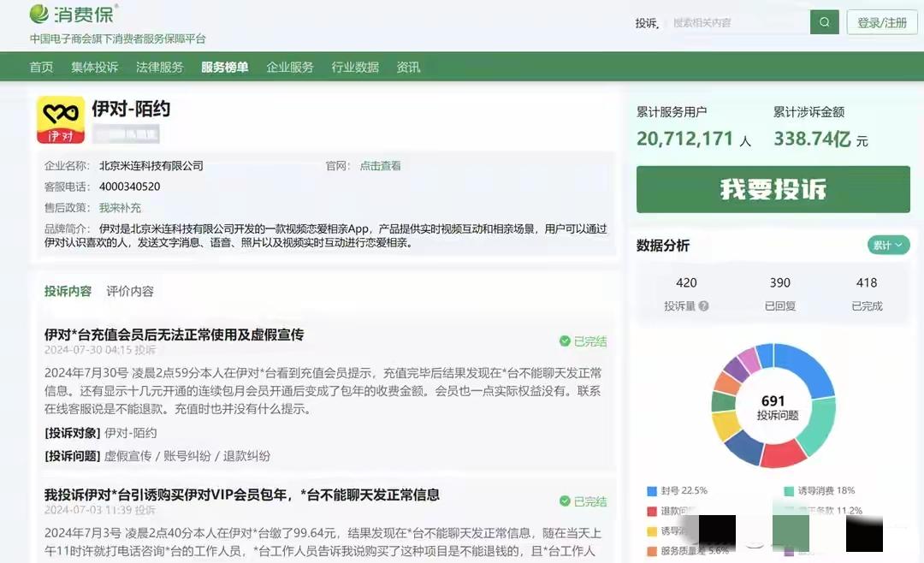Click the 420 投诉量 count

[686, 283]
